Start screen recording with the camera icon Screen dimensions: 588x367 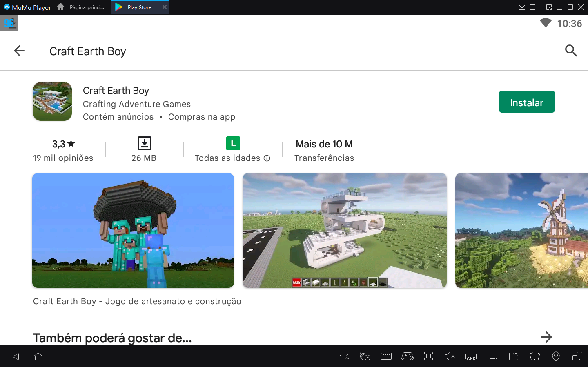click(x=344, y=356)
